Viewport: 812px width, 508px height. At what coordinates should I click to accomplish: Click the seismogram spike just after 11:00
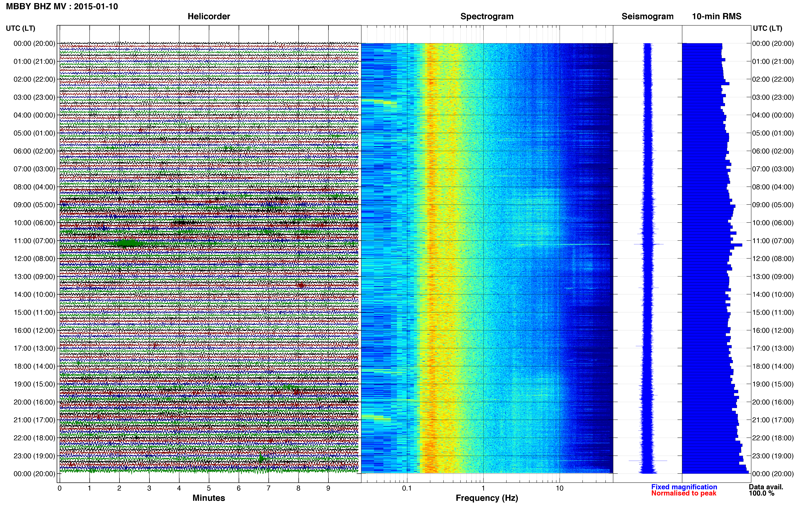[649, 244]
